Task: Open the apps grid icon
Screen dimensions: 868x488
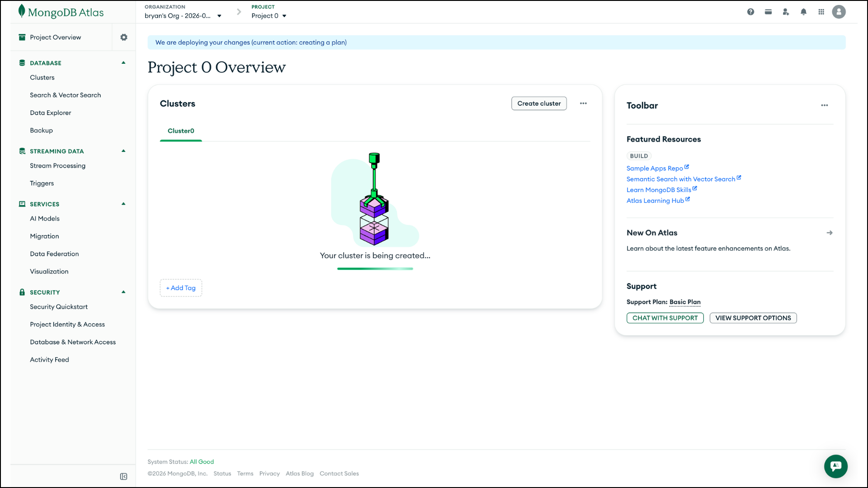Action: pos(821,12)
